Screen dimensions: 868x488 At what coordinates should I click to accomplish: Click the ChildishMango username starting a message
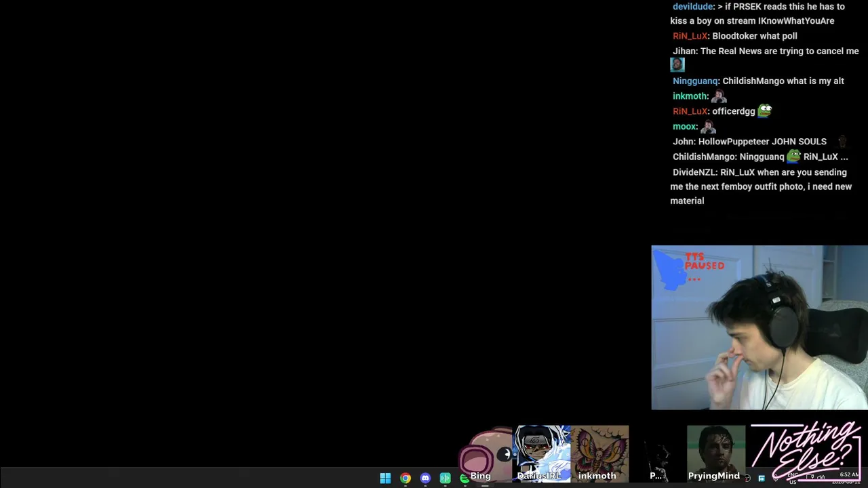[x=704, y=157]
